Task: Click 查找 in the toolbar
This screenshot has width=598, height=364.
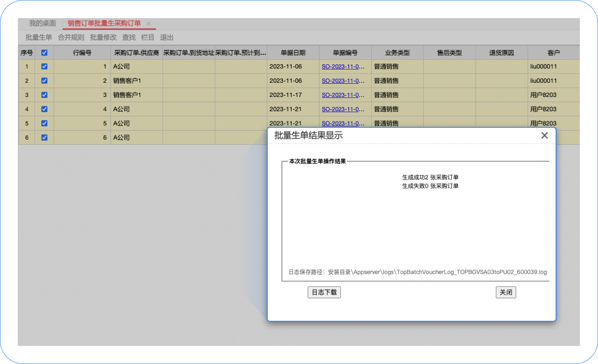Action: coord(129,37)
